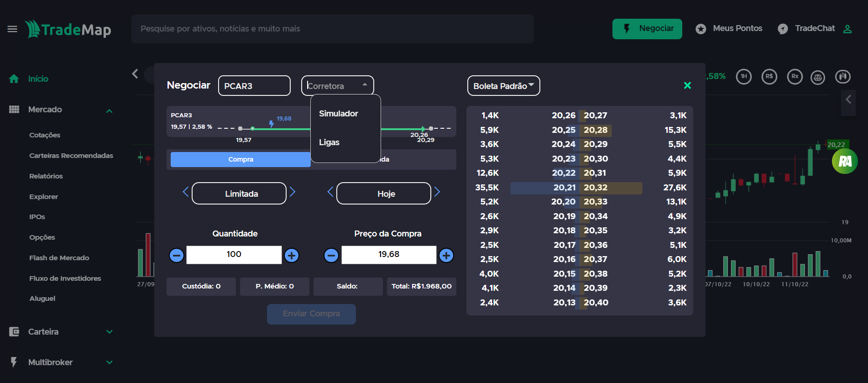Expand the Multibroker sidebar section

(x=110, y=362)
